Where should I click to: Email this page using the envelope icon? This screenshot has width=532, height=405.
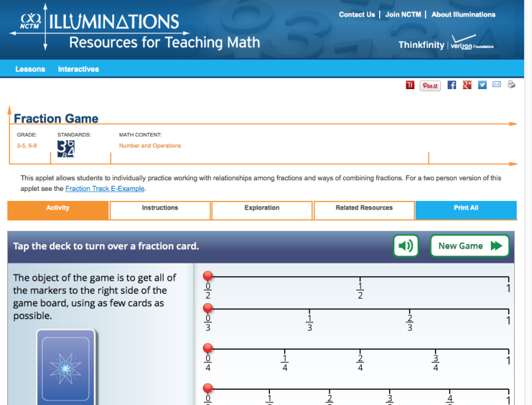(x=496, y=85)
